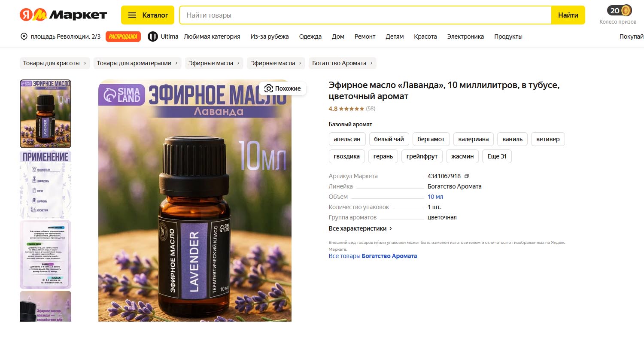Select the бергамот aroma option
Viewport: 644px width, 362px height.
click(431, 139)
